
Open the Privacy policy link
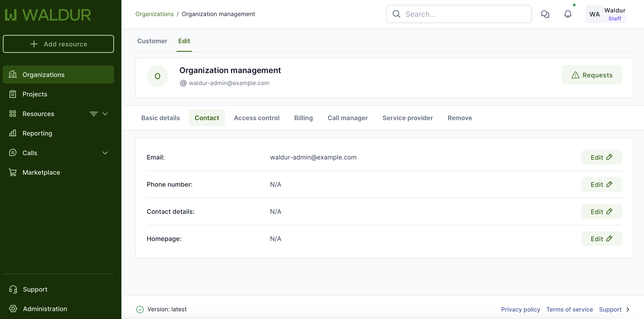click(520, 309)
